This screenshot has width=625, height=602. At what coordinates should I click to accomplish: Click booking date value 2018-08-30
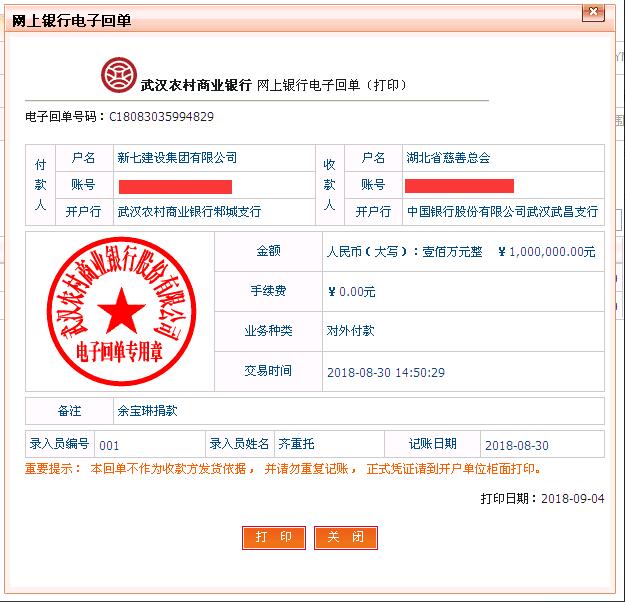point(517,445)
